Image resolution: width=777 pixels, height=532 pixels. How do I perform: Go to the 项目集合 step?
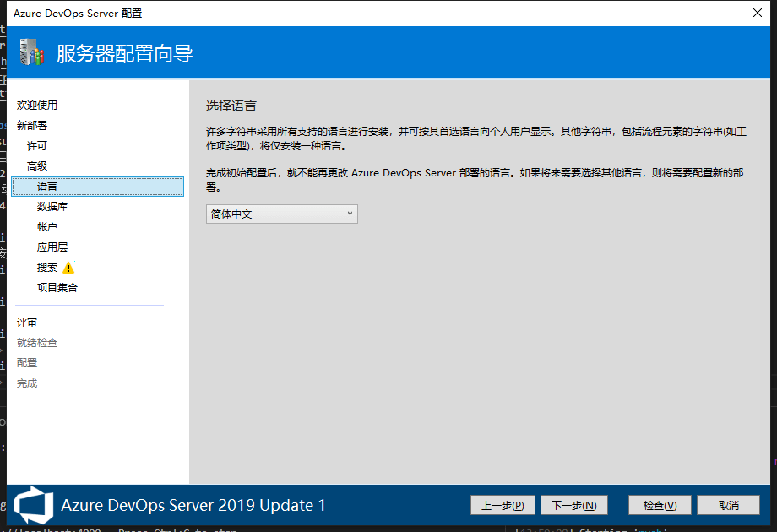pos(57,288)
